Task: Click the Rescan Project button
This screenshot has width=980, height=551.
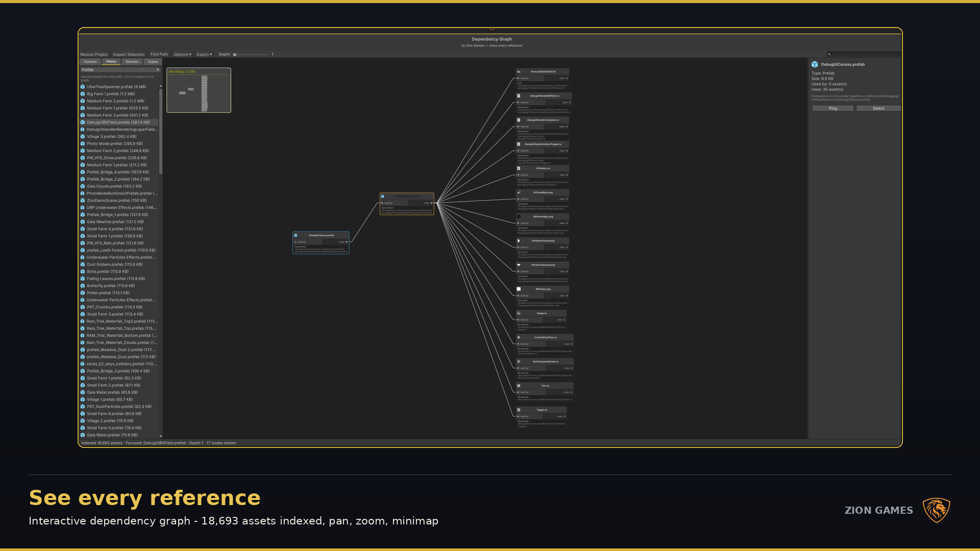Action: point(94,55)
